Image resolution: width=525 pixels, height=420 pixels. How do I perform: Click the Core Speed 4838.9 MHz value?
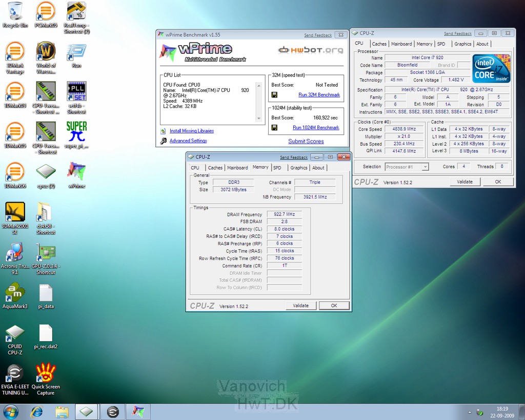coord(404,129)
